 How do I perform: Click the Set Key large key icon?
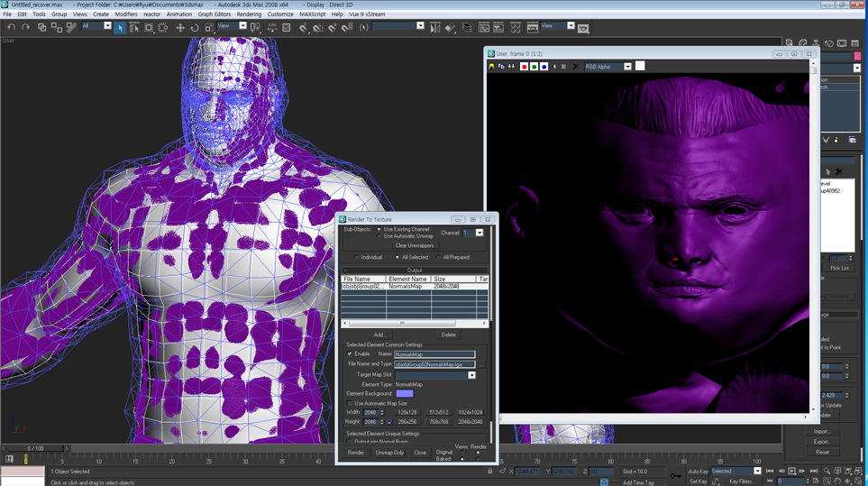[675, 475]
